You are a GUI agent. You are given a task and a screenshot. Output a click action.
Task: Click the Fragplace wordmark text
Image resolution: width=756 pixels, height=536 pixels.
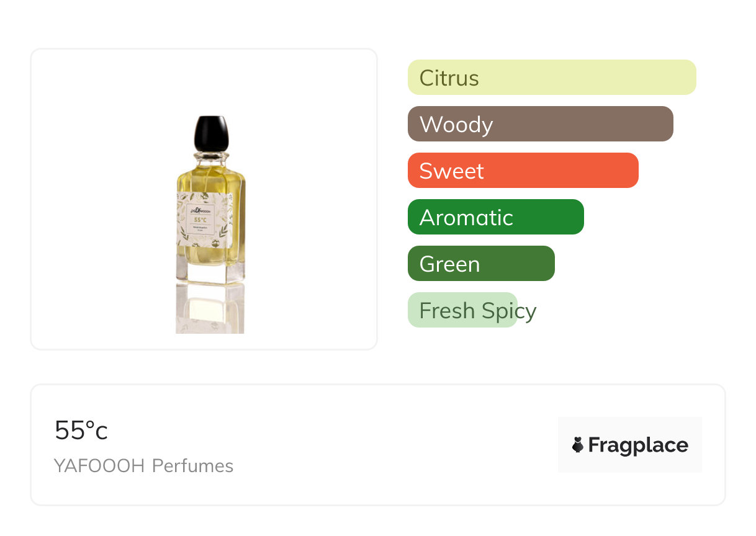coord(638,445)
